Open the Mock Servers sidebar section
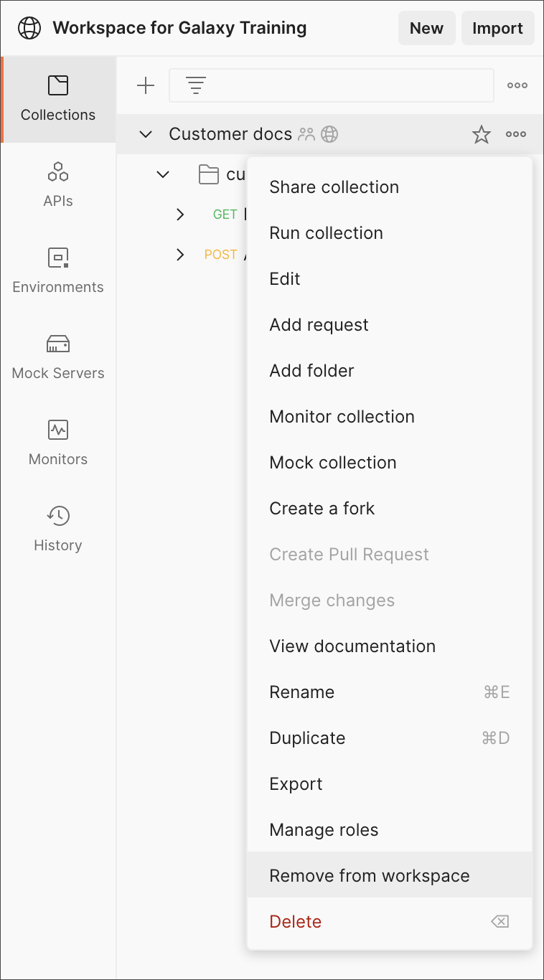The width and height of the screenshot is (544, 980). pos(58,357)
